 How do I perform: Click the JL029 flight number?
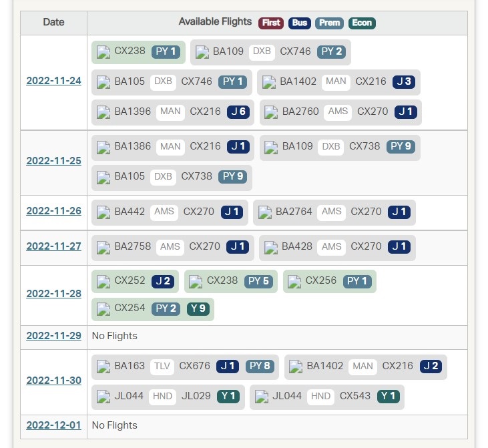(196, 396)
